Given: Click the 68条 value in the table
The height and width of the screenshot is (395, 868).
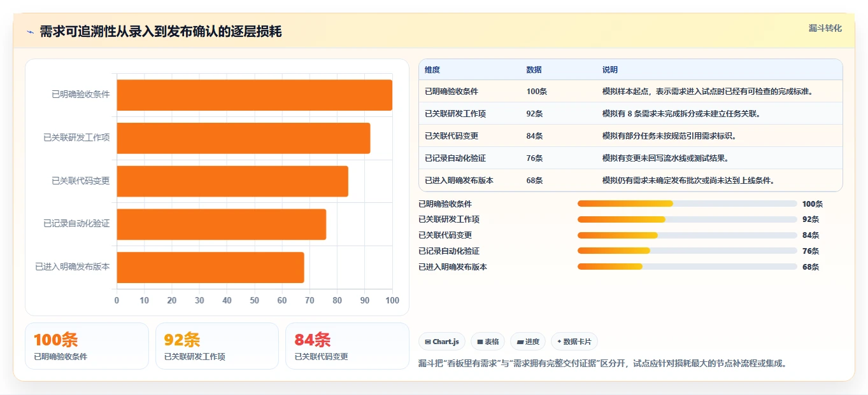Looking at the screenshot, I should click(535, 181).
